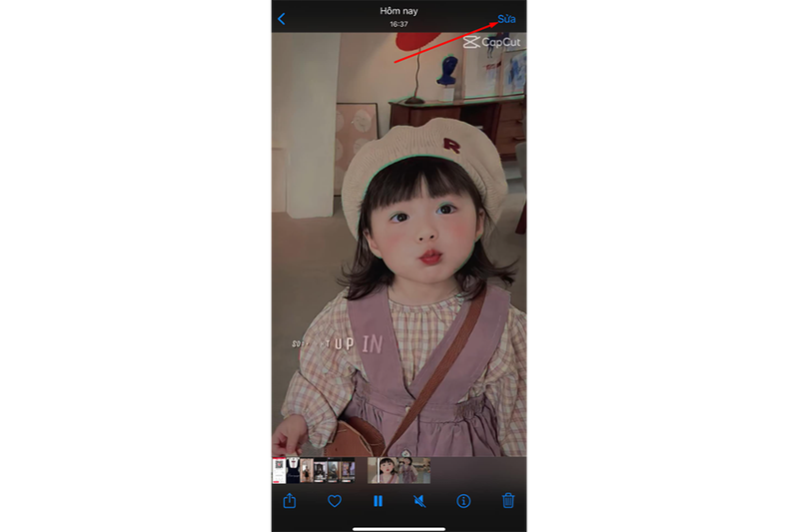The image size is (799, 532).
Task: Select the QR code screenshot thumbnail
Action: pos(279,470)
